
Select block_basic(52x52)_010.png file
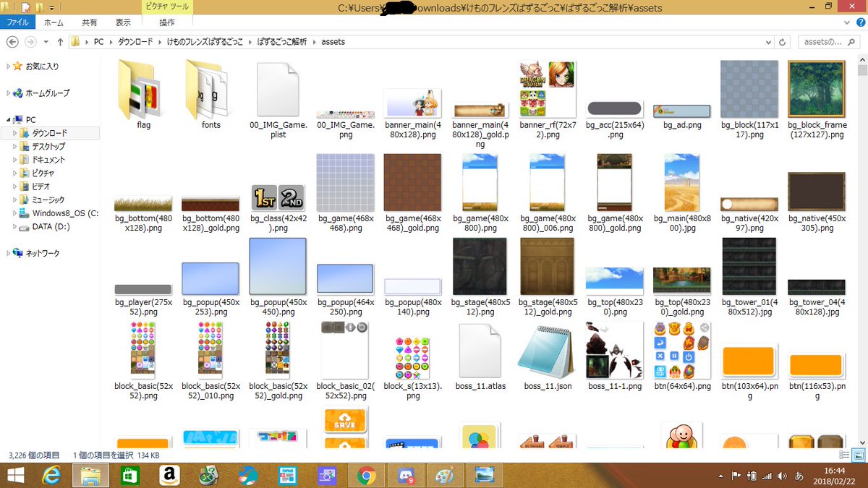pos(210,360)
